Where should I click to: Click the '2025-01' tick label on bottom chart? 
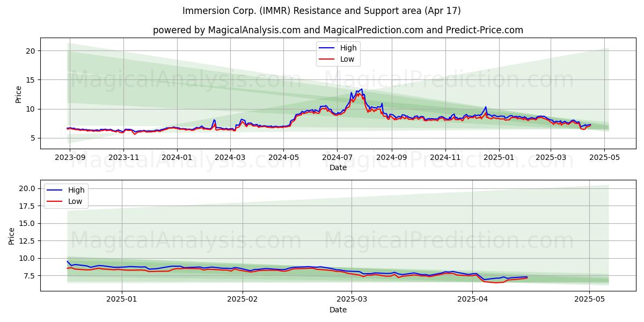click(122, 299)
